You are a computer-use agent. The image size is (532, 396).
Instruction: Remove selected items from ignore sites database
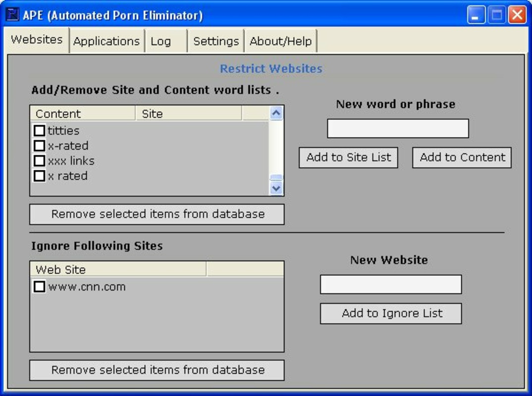pyautogui.click(x=157, y=370)
